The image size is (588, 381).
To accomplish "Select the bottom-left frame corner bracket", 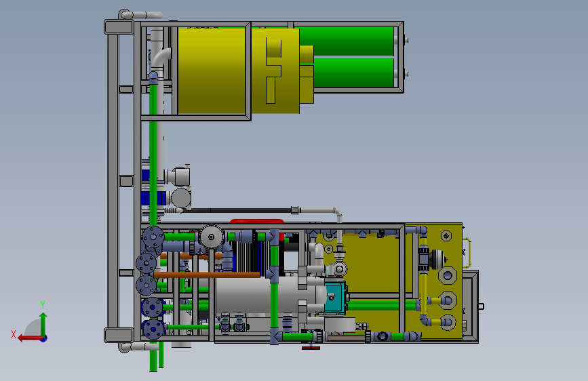I will click(119, 335).
